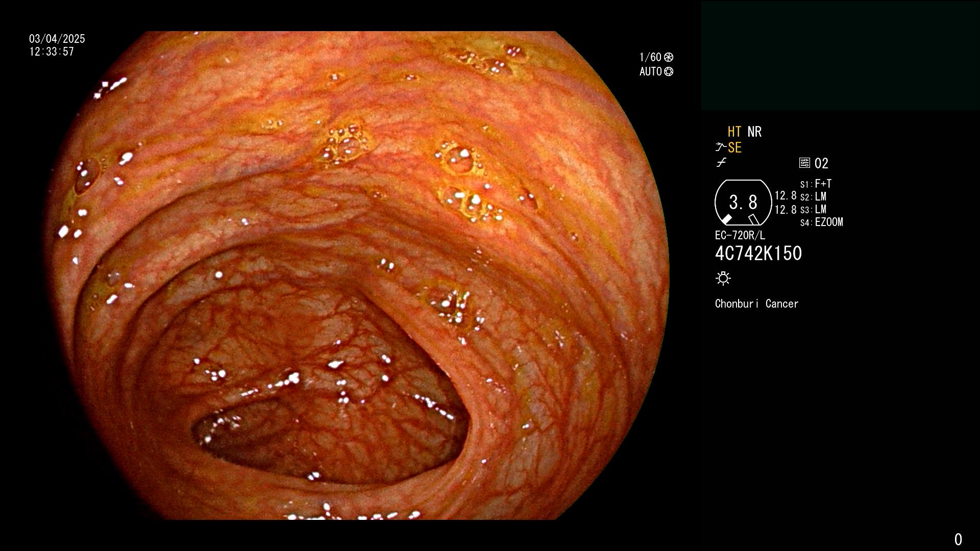Click the S1: F+T switch assignment
Image resolution: width=980 pixels, height=551 pixels.
pyautogui.click(x=816, y=184)
